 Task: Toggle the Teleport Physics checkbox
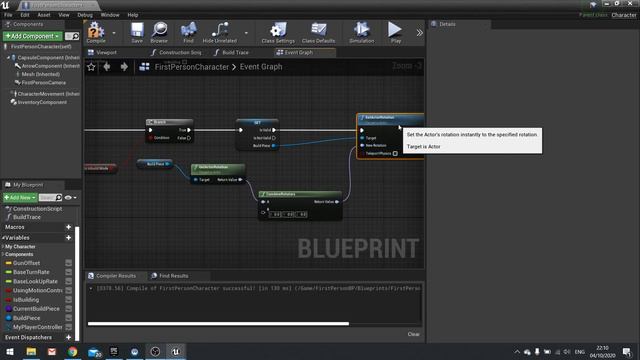pyautogui.click(x=395, y=153)
